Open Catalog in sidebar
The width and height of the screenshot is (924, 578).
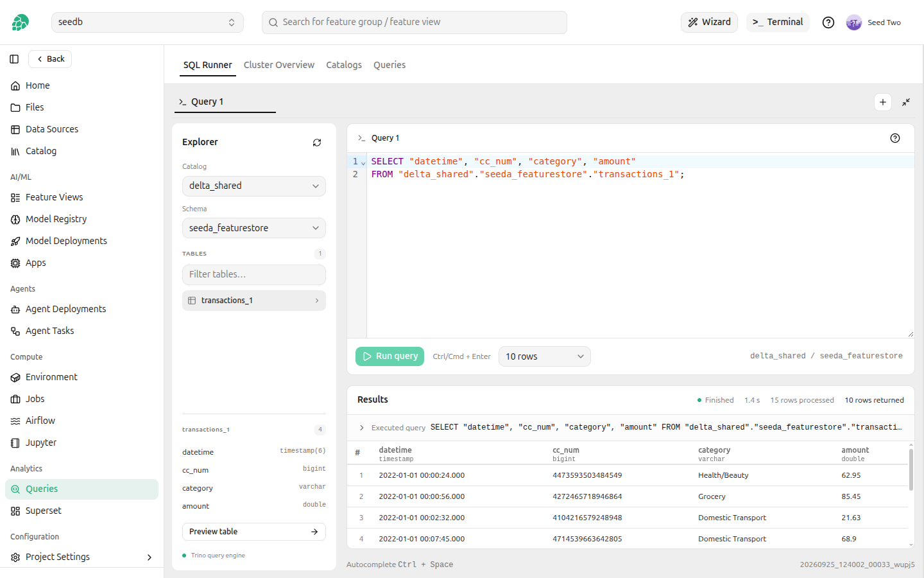(82, 151)
